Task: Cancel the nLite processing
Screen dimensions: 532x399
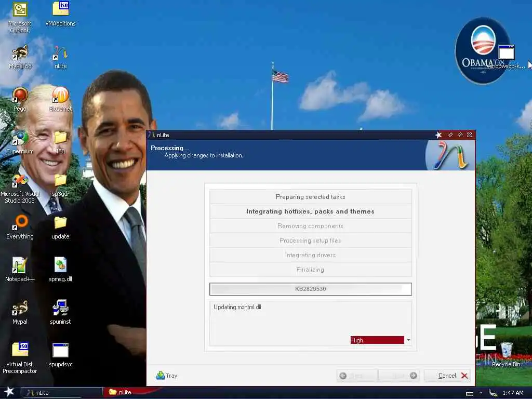Action: click(x=447, y=376)
